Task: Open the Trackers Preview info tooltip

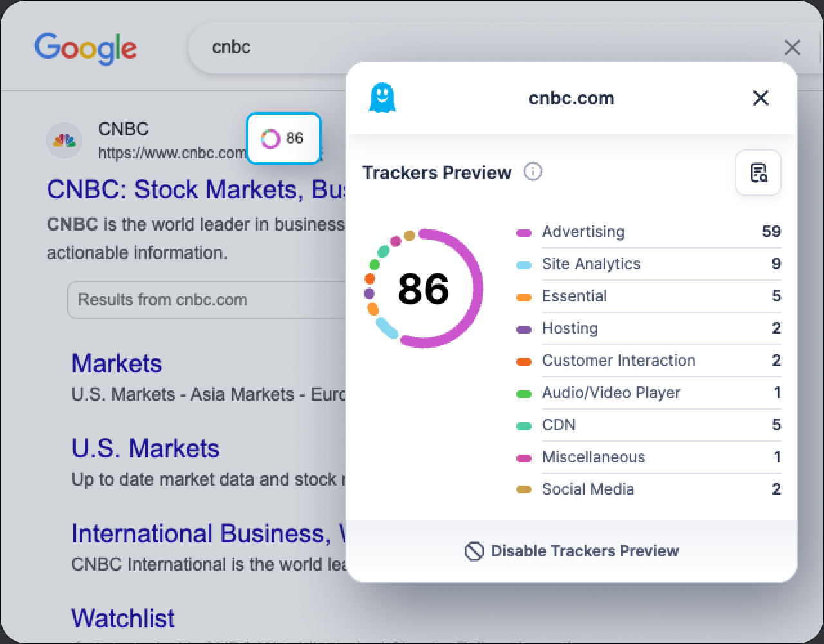Action: (532, 172)
